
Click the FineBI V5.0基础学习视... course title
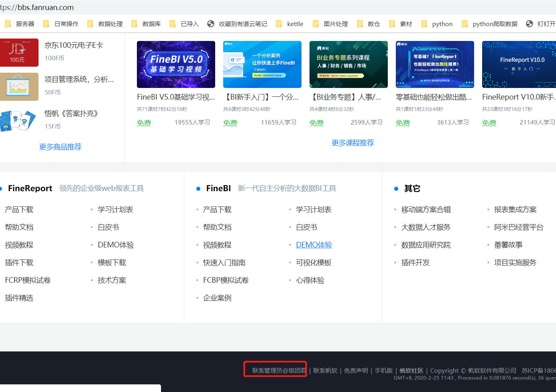176,97
